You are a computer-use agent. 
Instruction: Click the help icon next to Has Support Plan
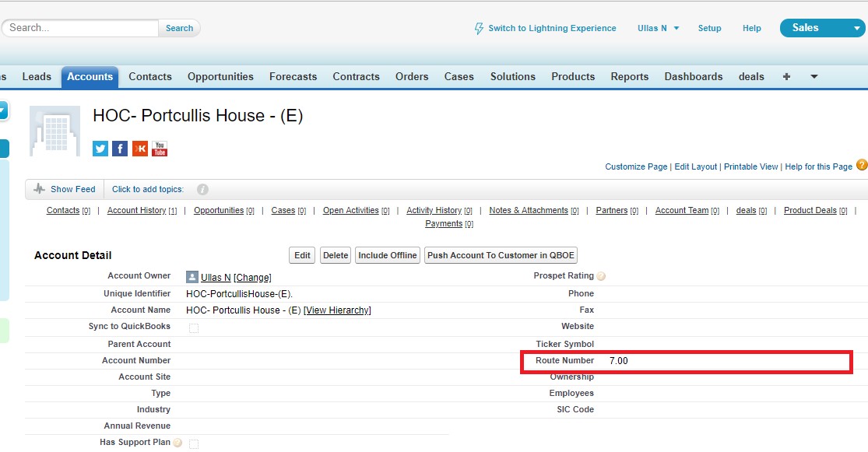click(x=177, y=443)
